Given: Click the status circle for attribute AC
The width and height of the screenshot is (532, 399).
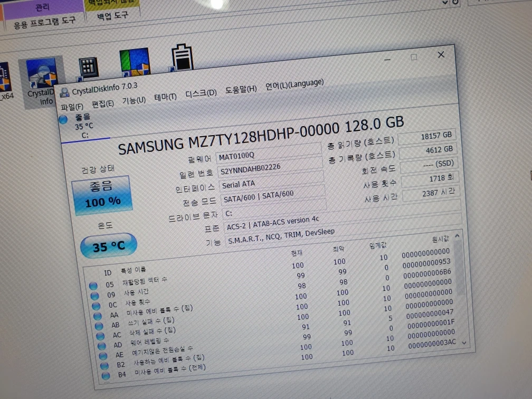Looking at the screenshot, I should point(100,336).
